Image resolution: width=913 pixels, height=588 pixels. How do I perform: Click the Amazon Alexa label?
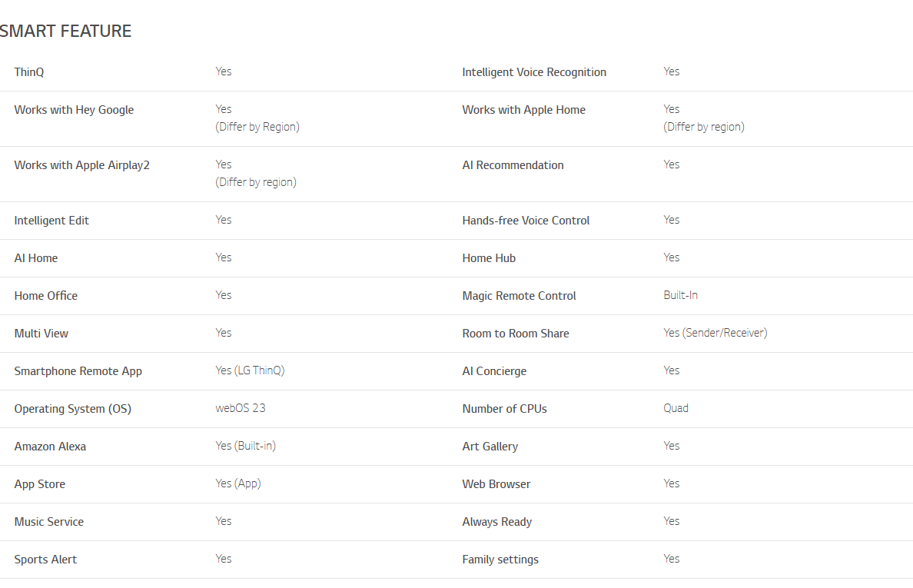pyautogui.click(x=50, y=447)
